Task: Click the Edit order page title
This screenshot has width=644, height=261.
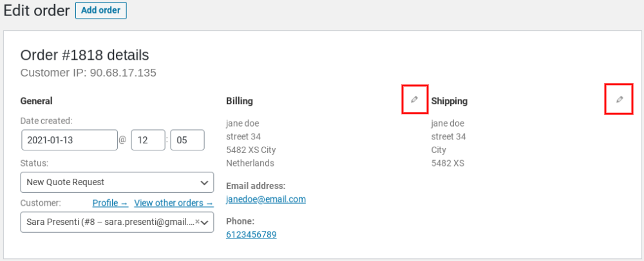Action: coord(37,11)
